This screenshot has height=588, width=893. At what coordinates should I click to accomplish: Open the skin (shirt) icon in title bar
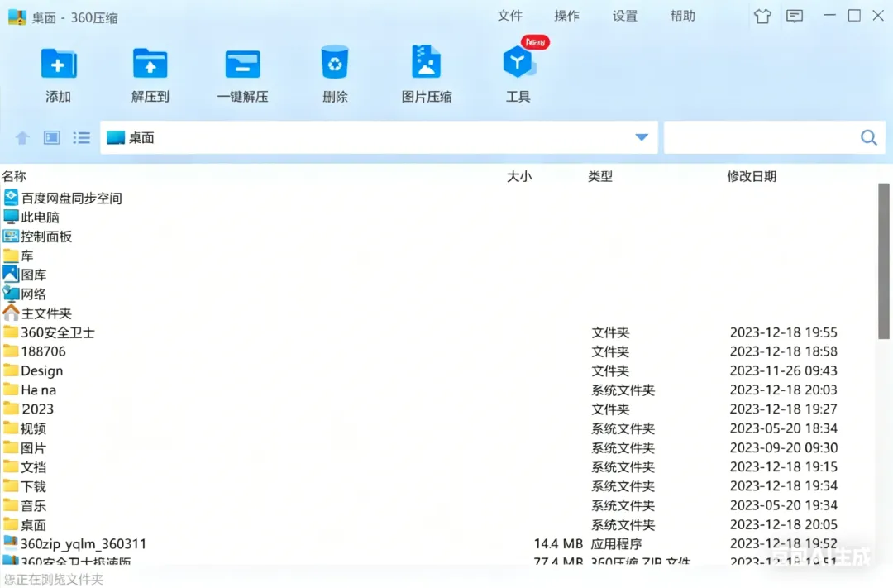pyautogui.click(x=762, y=16)
